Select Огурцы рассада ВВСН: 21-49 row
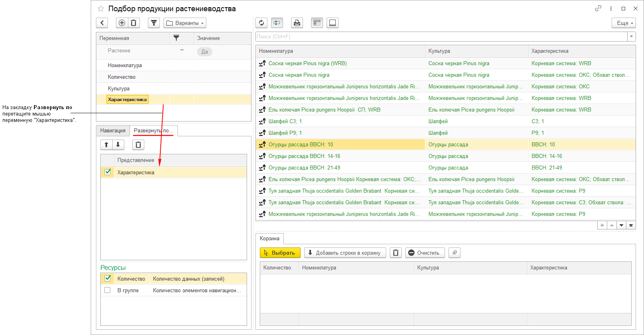This screenshot has height=335, width=644. click(x=445, y=167)
